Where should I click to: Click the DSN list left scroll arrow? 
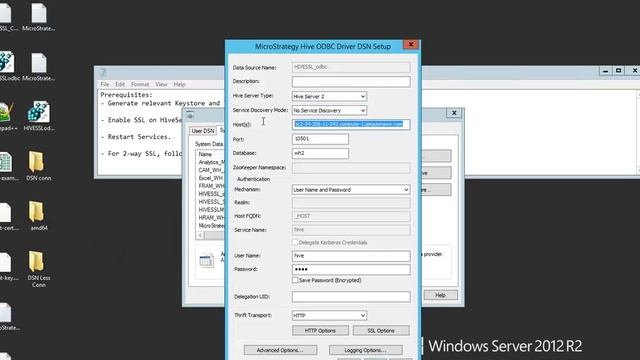[x=200, y=235]
